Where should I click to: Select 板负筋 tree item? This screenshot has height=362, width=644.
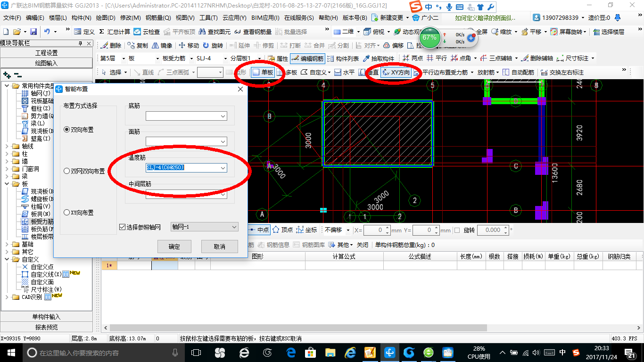[37, 229]
